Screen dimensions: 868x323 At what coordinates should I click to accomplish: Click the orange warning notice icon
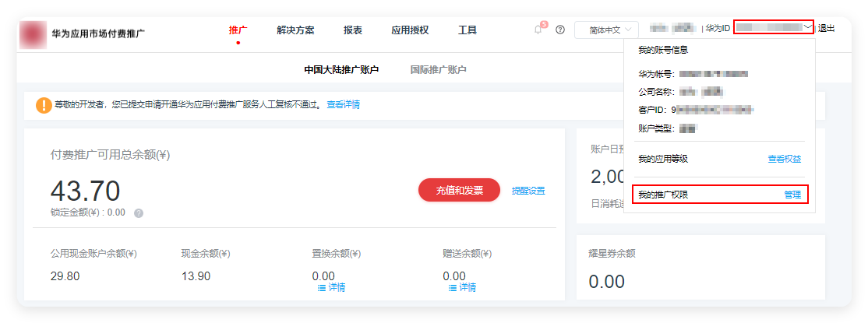click(44, 105)
